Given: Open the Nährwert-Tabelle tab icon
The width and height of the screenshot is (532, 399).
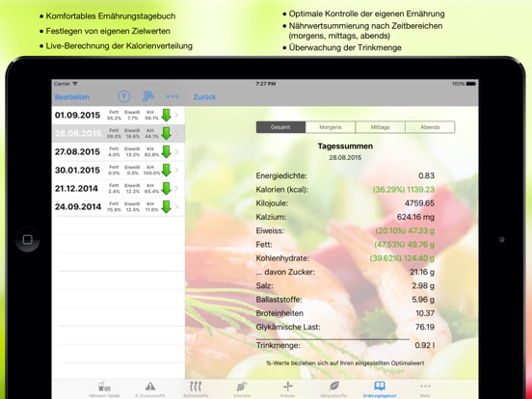Looking at the screenshot, I should pyautogui.click(x=104, y=386).
